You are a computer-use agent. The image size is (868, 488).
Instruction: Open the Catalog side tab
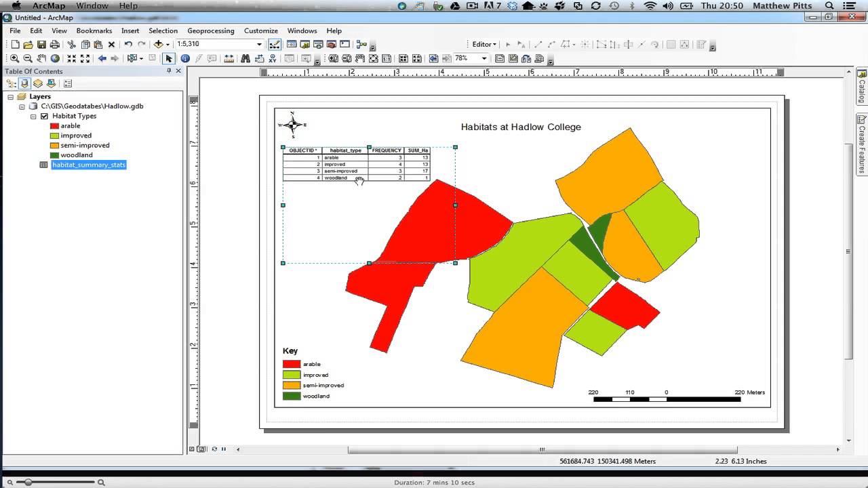point(862,86)
